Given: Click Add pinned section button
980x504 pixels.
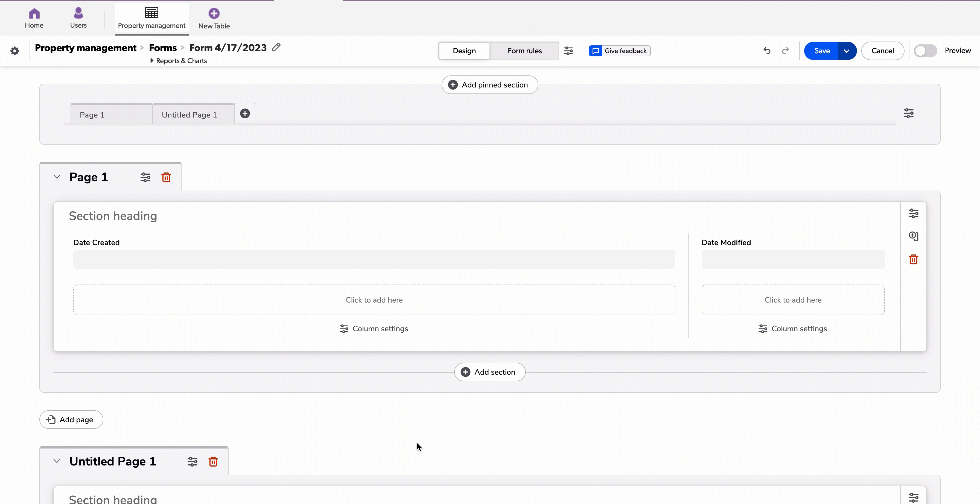Looking at the screenshot, I should 489,84.
